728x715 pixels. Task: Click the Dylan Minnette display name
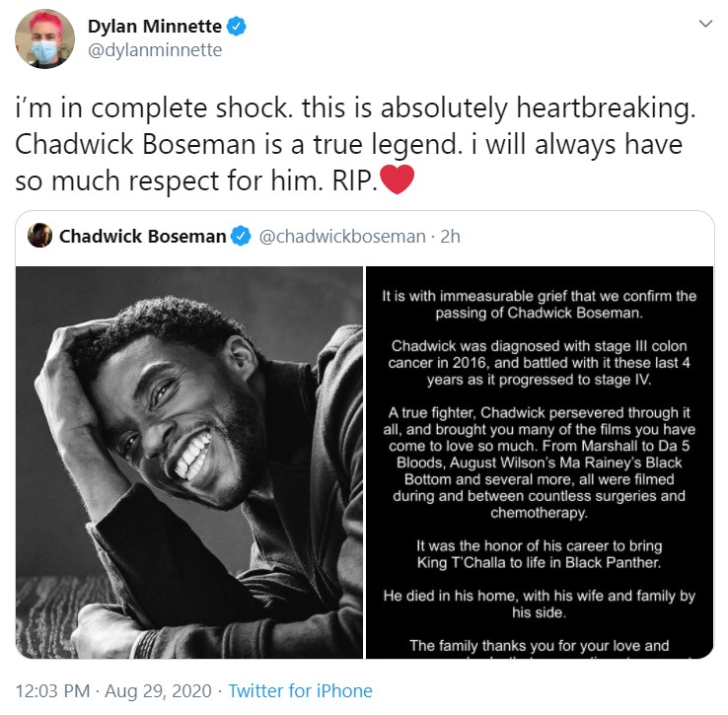[155, 27]
